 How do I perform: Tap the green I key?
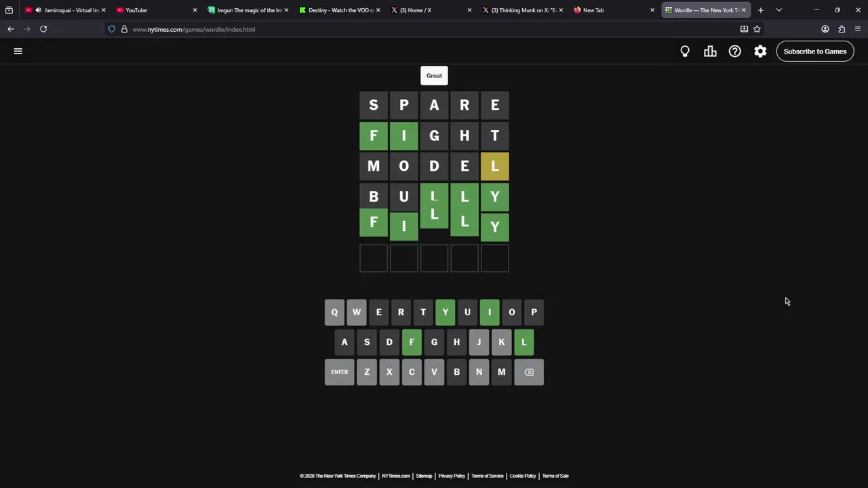pos(490,312)
